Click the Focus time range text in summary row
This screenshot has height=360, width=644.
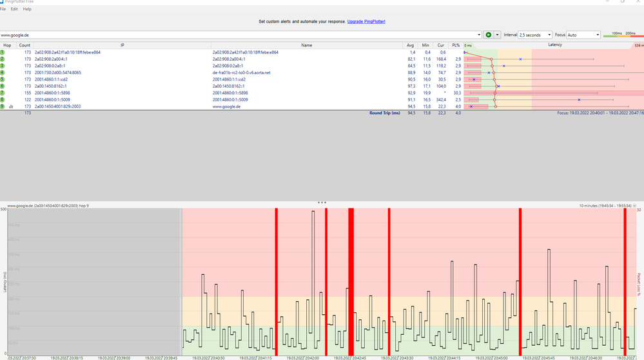tap(600, 113)
